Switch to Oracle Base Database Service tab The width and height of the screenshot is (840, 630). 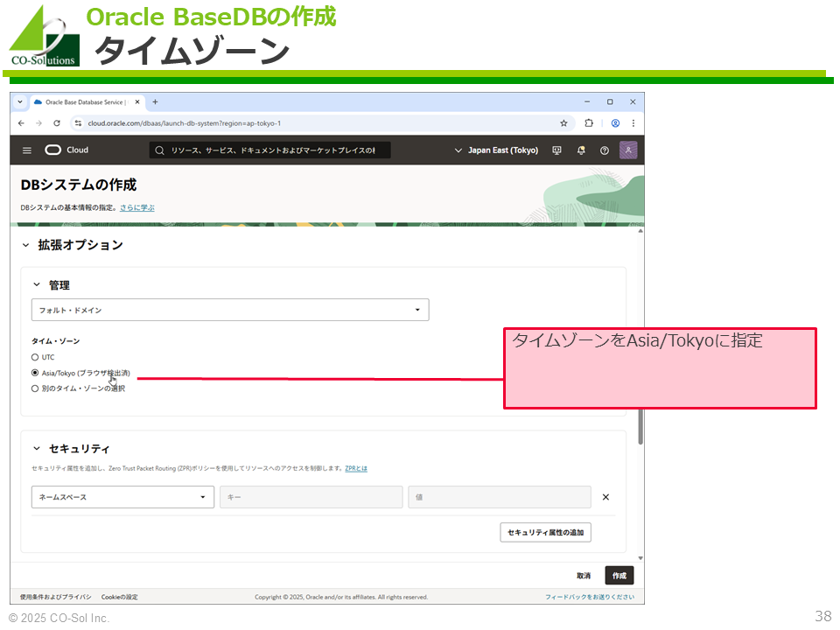[x=86, y=101]
